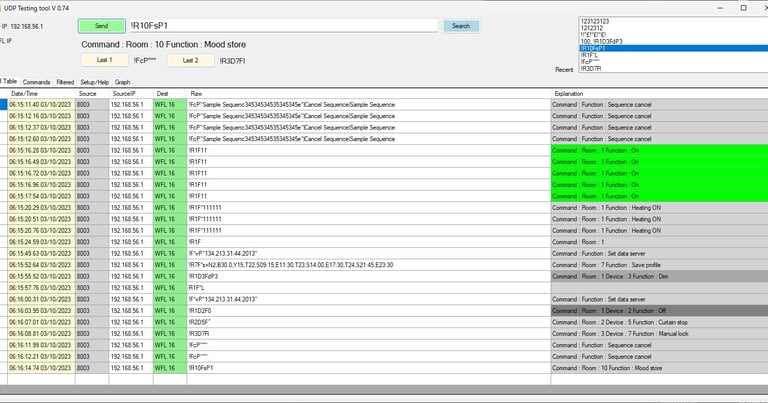Click green 'Function : On' explanation at 06:15:16.49
The image size is (768, 403).
[659, 162]
